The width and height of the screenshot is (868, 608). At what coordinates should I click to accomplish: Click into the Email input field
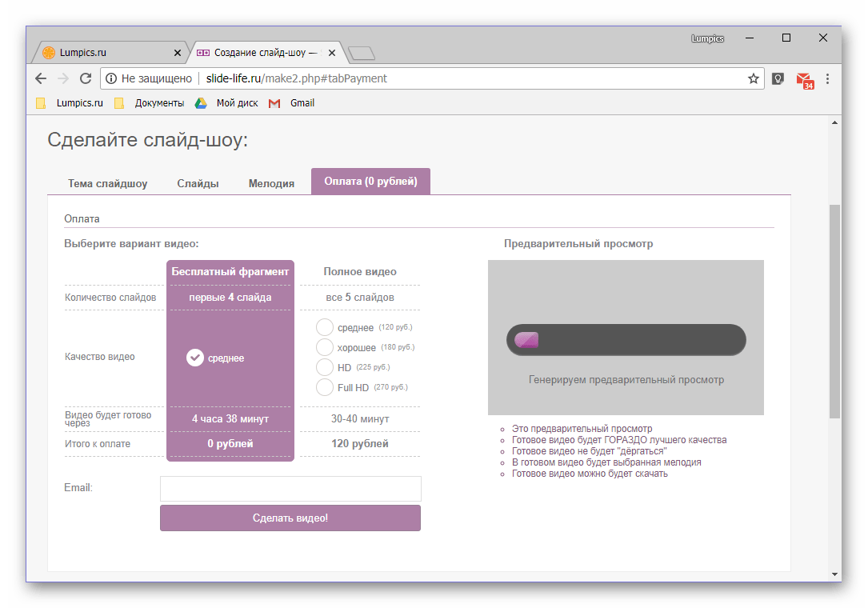[290, 488]
